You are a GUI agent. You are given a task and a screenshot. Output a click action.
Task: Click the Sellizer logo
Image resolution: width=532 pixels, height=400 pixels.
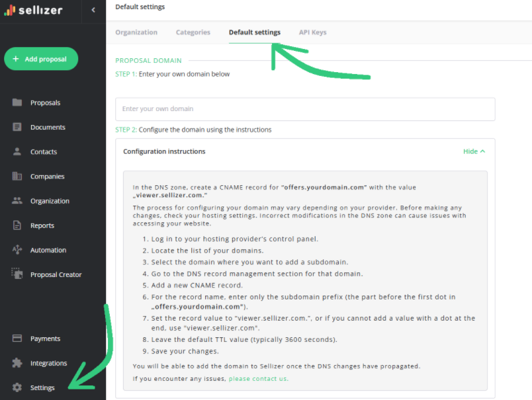point(33,11)
